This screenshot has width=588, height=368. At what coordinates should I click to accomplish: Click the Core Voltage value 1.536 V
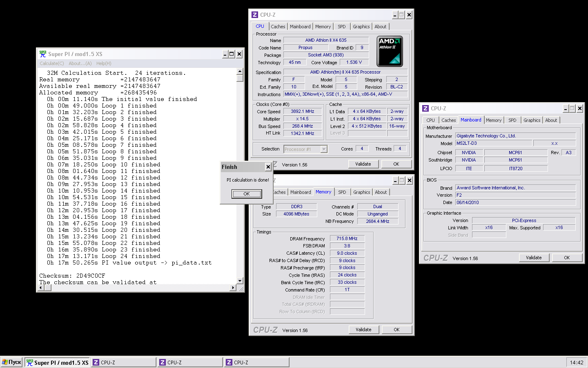(354, 62)
